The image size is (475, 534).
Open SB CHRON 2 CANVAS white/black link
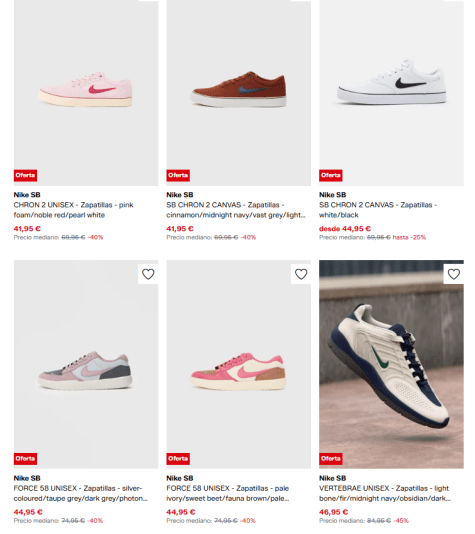point(378,210)
